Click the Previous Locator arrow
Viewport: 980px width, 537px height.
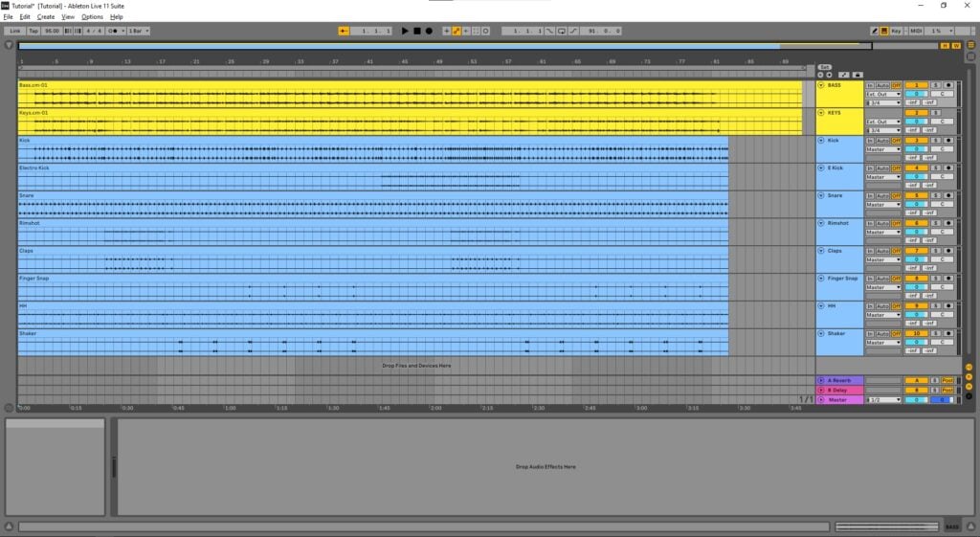(x=820, y=75)
